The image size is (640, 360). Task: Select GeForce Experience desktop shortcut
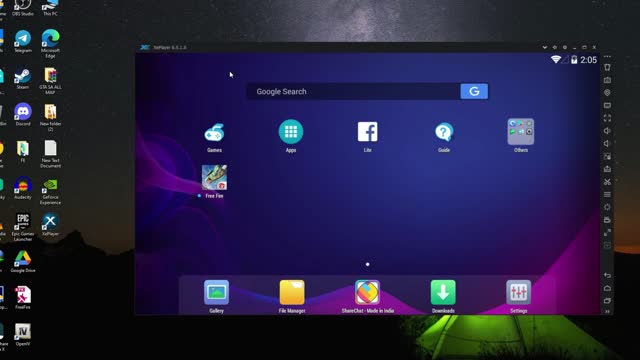(x=50, y=191)
